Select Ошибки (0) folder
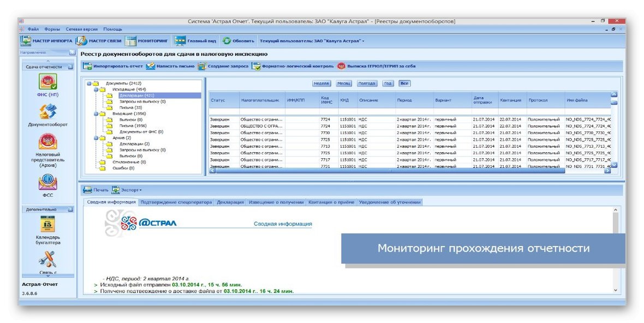The image size is (644, 323). (x=123, y=168)
